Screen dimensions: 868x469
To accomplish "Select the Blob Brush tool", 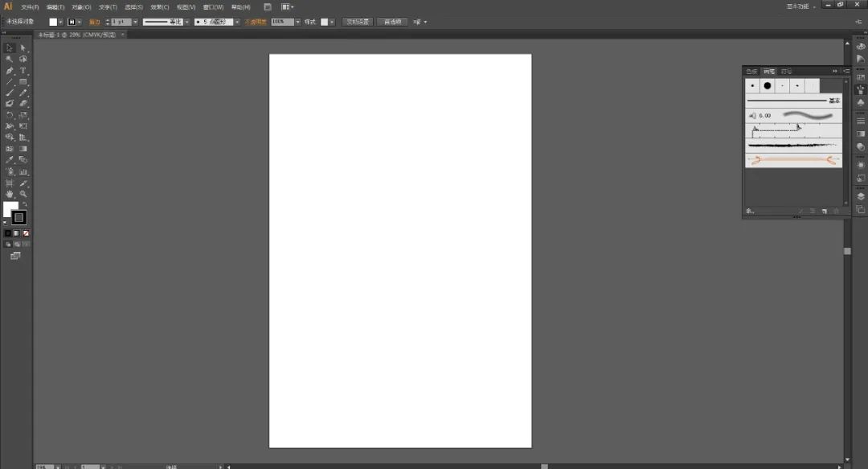I will (10, 103).
